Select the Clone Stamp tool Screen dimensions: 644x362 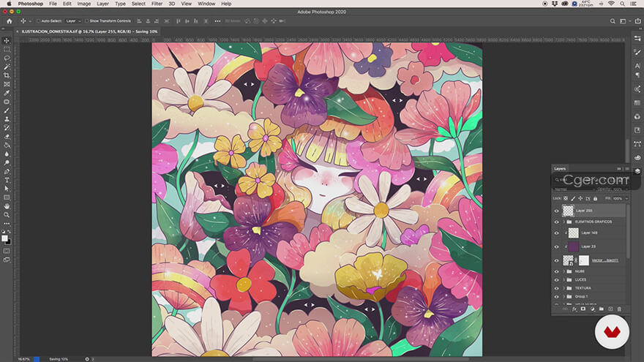7,119
